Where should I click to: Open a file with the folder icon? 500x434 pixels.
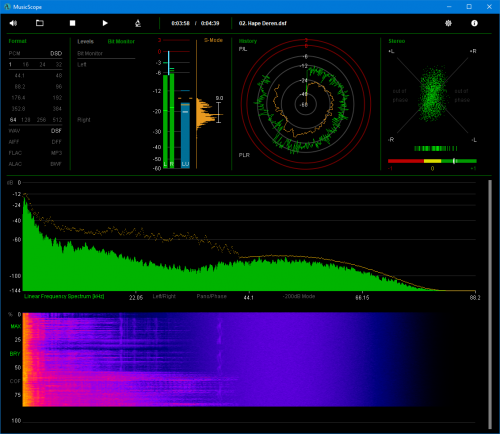[40, 23]
